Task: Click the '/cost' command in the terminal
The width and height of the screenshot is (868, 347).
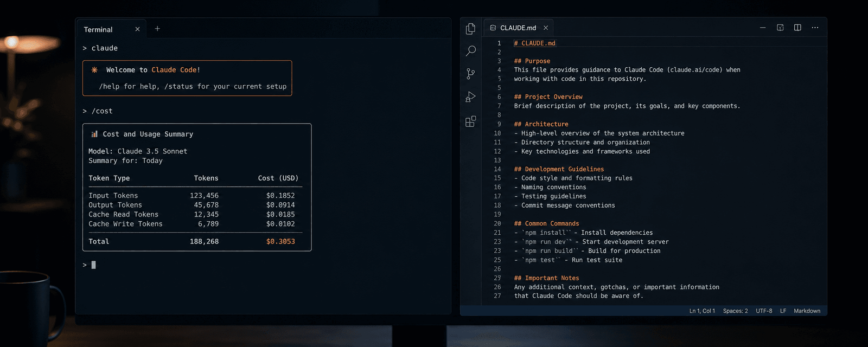Action: pyautogui.click(x=102, y=111)
